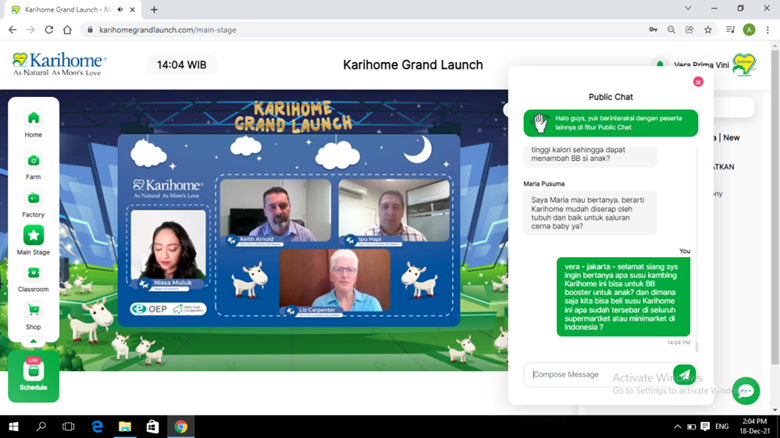The height and width of the screenshot is (438, 780).
Task: Open the reading list icon
Action: (730, 30)
